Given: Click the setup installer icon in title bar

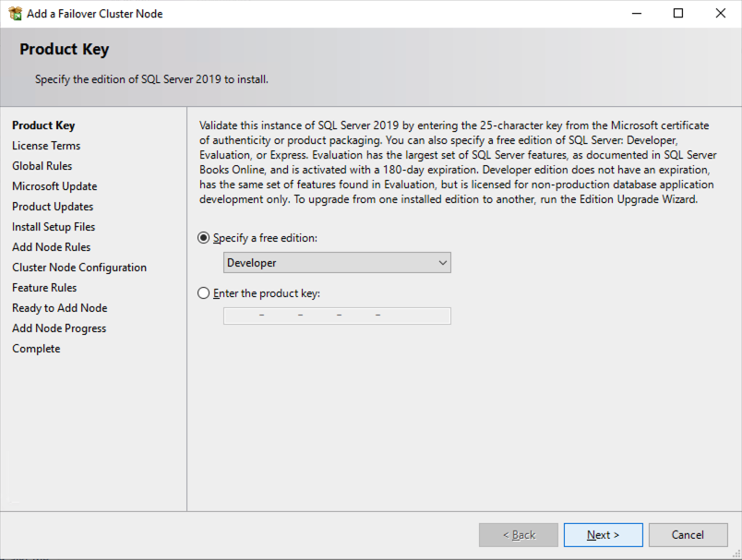Looking at the screenshot, I should click(x=15, y=13).
